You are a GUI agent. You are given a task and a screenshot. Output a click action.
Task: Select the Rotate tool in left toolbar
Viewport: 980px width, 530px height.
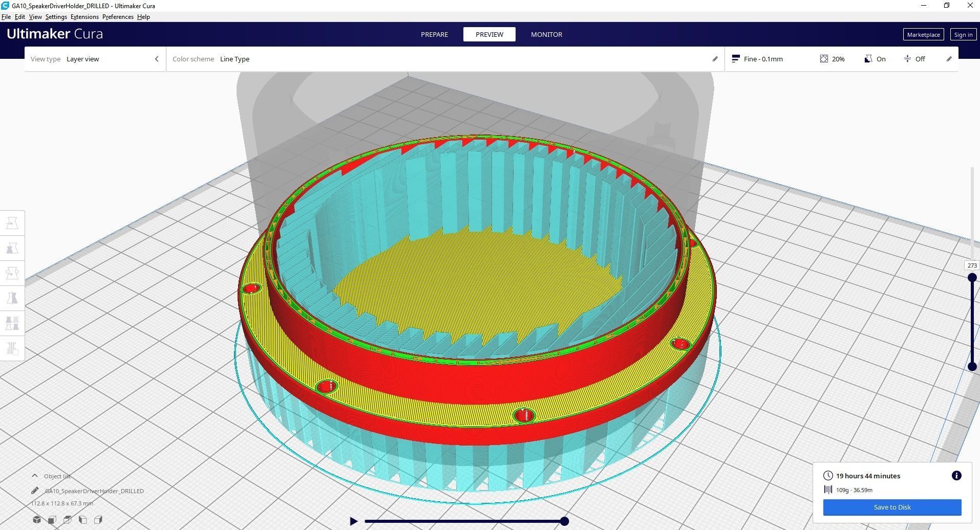point(12,273)
